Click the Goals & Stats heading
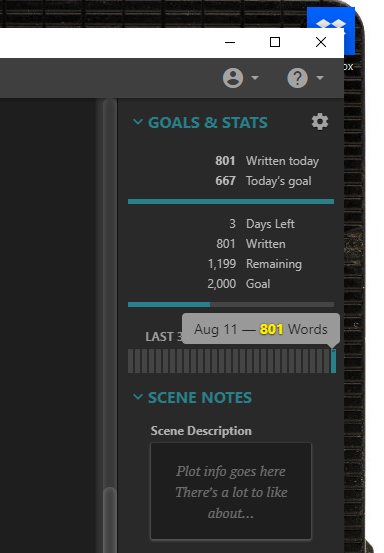The height and width of the screenshot is (553, 384). [208, 122]
